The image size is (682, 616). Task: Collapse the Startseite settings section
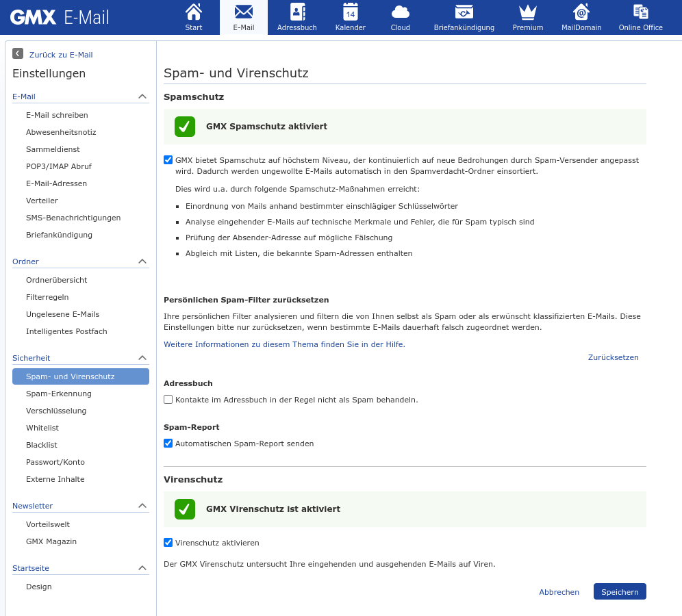(142, 567)
